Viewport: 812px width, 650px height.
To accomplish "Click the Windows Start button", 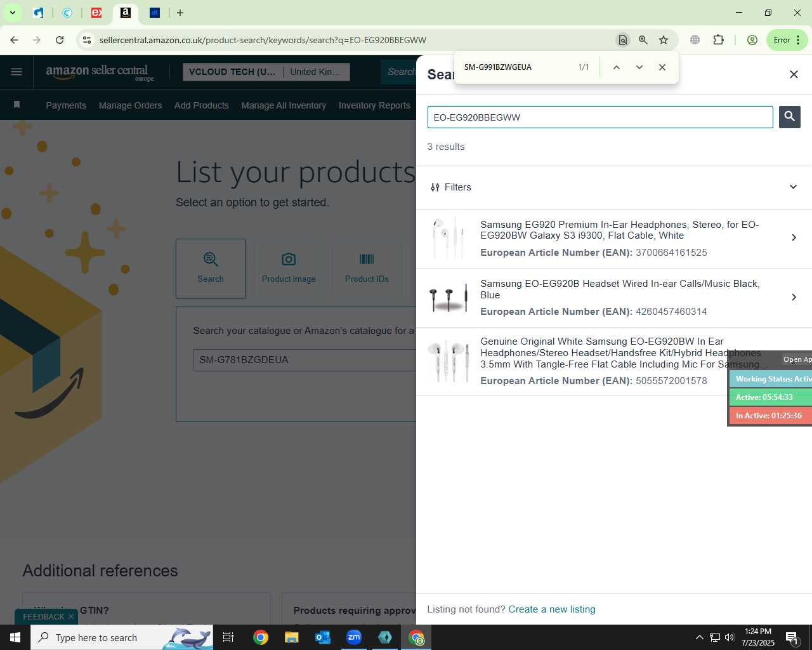I will [15, 637].
